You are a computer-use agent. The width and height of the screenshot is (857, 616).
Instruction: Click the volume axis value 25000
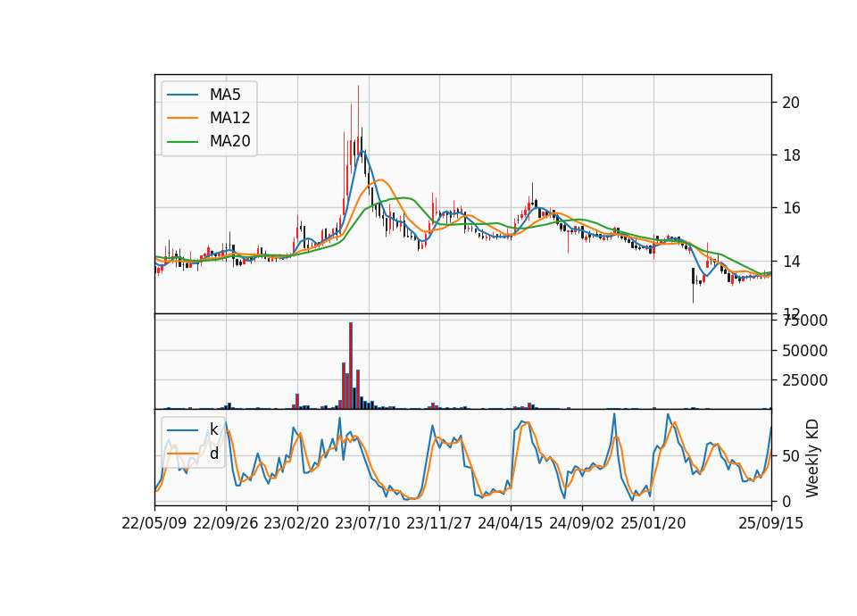pyautogui.click(x=804, y=380)
